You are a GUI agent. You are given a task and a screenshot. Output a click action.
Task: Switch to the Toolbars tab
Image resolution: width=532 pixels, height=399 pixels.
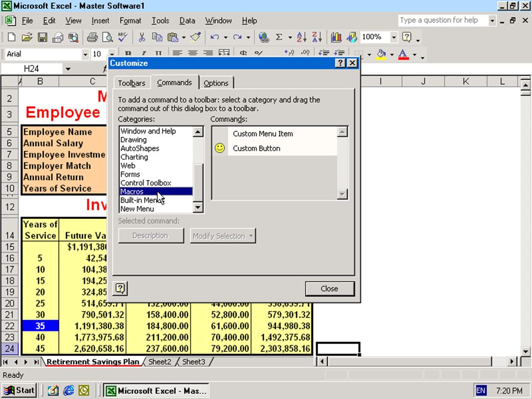coord(132,83)
